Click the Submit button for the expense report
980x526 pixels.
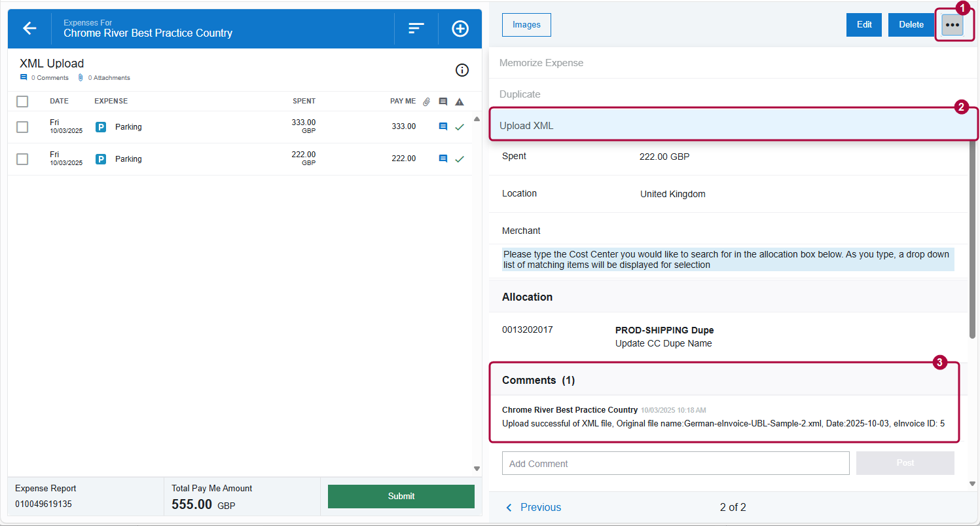click(401, 496)
